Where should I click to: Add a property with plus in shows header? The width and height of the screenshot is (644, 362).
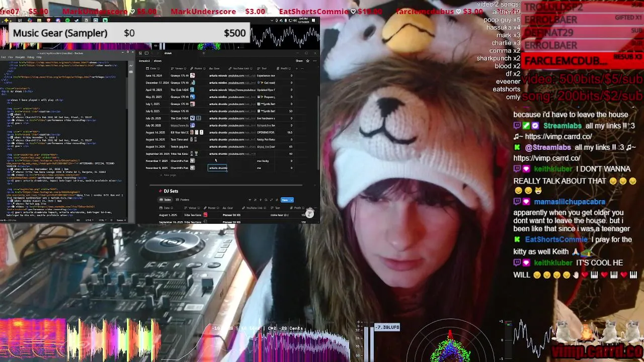(296, 68)
